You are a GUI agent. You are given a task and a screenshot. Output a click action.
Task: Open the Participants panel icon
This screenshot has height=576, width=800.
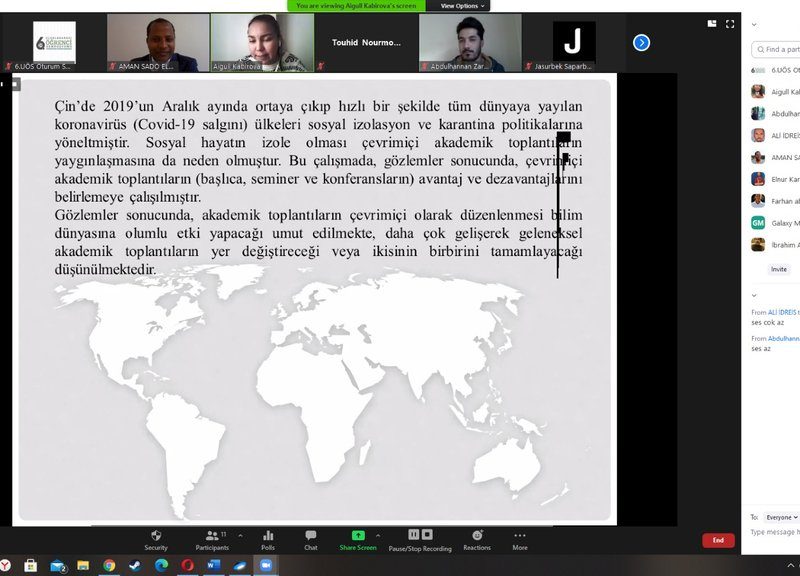point(211,536)
